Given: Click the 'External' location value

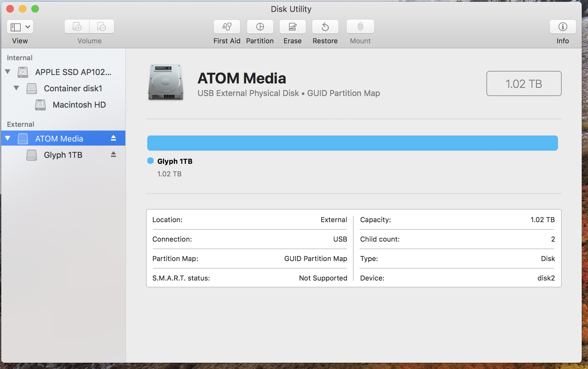Looking at the screenshot, I should [x=334, y=220].
